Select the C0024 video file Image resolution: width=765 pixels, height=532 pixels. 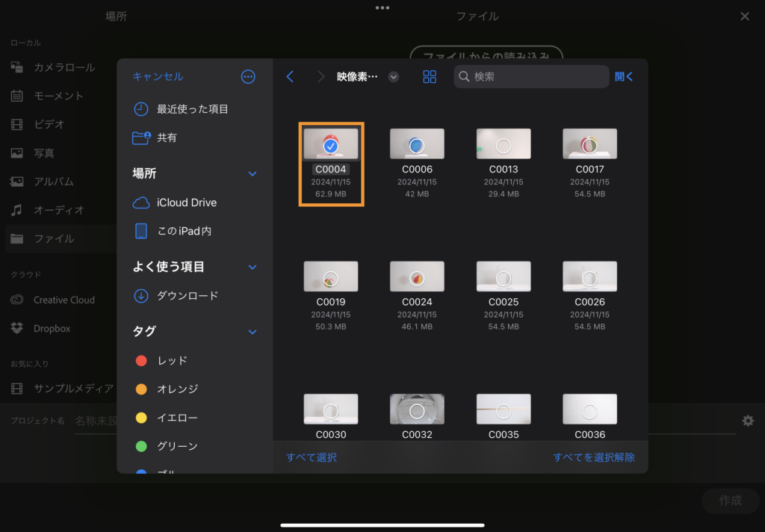click(417, 277)
